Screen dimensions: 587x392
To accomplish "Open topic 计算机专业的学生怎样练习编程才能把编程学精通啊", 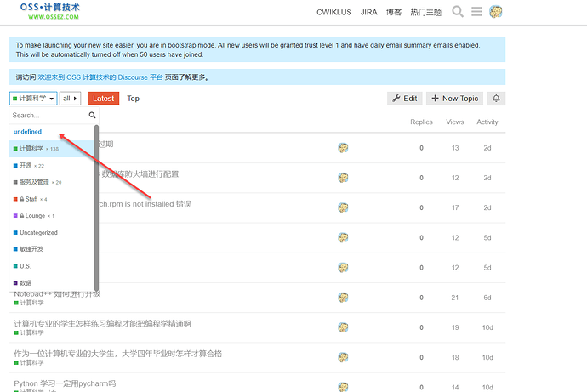I will (103, 324).
